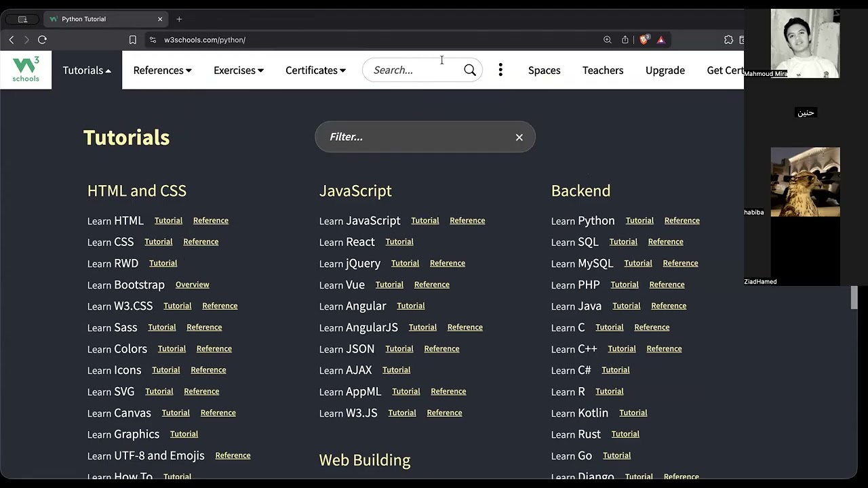Screen dimensions: 868x488
Task: Open the Learn Icons Reference link
Action: point(208,370)
